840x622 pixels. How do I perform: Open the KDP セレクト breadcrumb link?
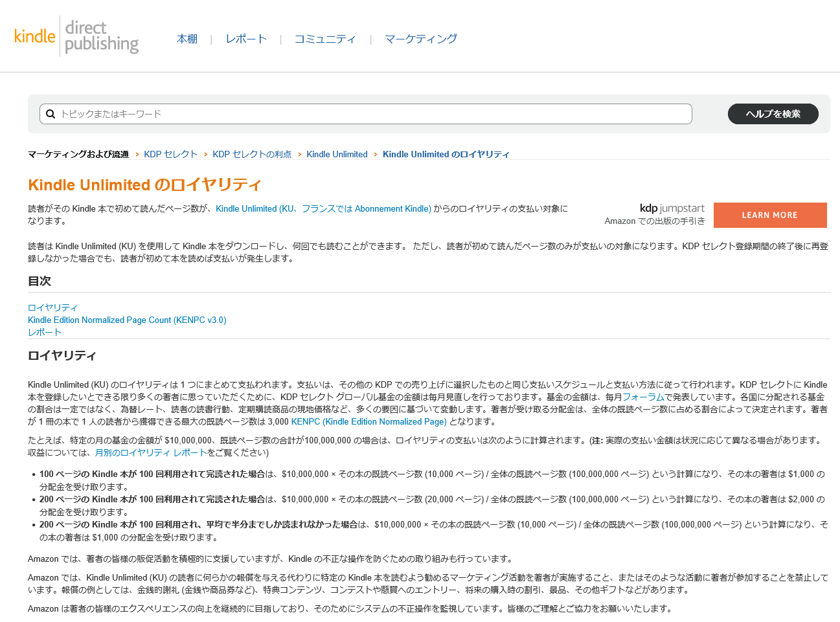170,154
